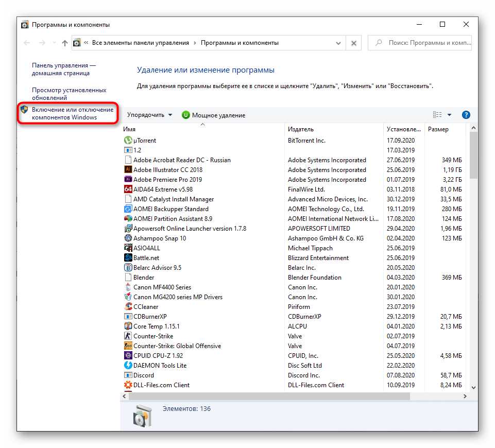Click the Adobe Premiere Pro 2019 icon

click(128, 180)
